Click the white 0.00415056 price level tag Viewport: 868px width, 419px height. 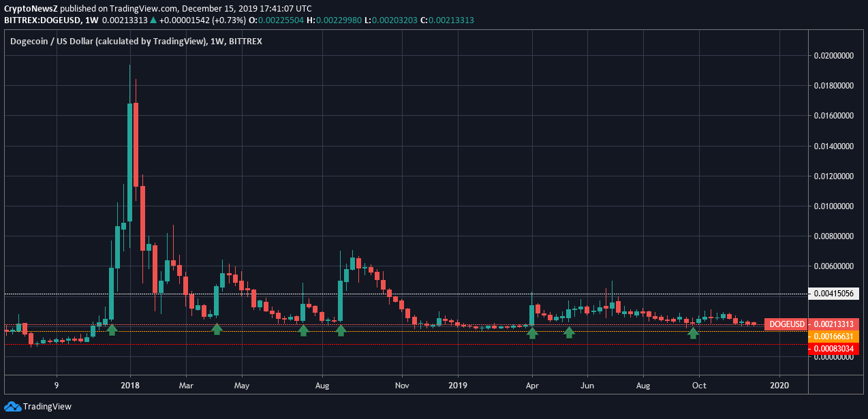pos(834,294)
